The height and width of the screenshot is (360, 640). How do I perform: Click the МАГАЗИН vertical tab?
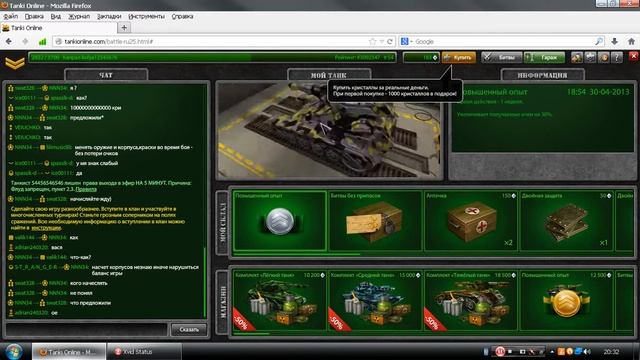pyautogui.click(x=222, y=302)
